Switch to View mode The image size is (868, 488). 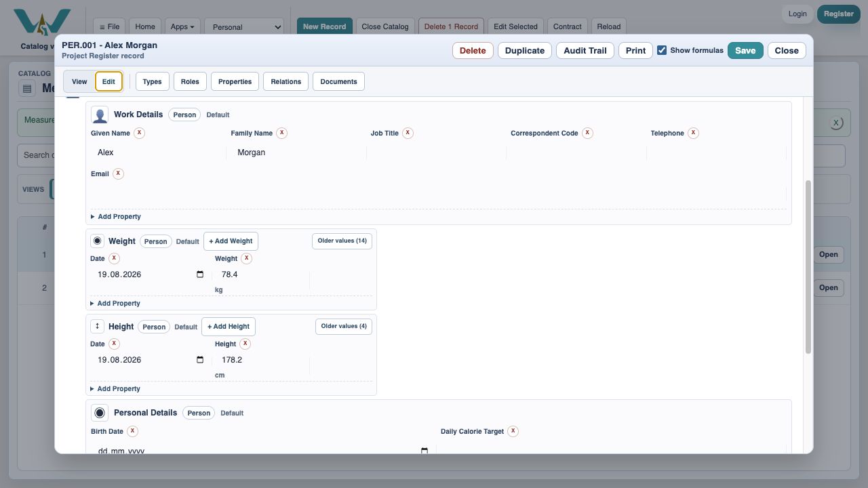79,81
